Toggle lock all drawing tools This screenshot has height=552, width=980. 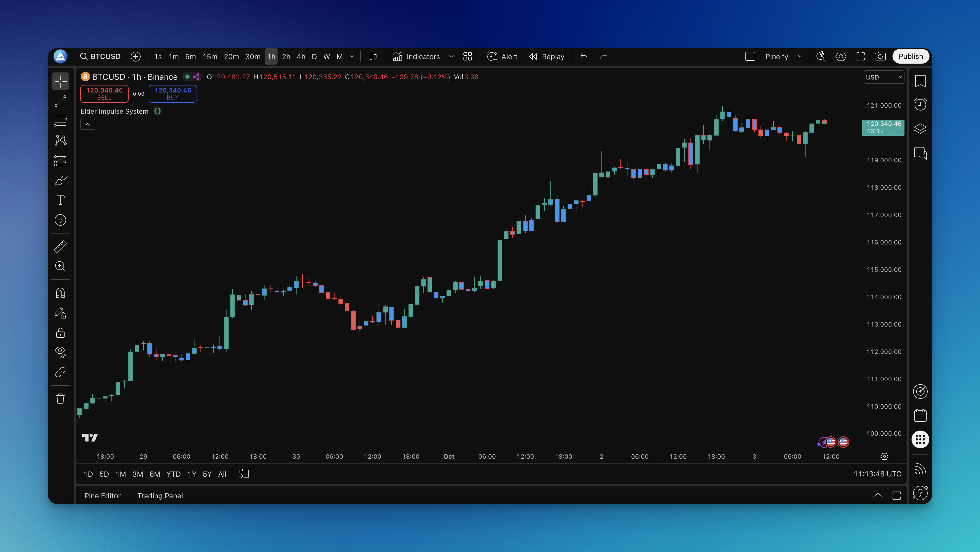click(x=60, y=333)
